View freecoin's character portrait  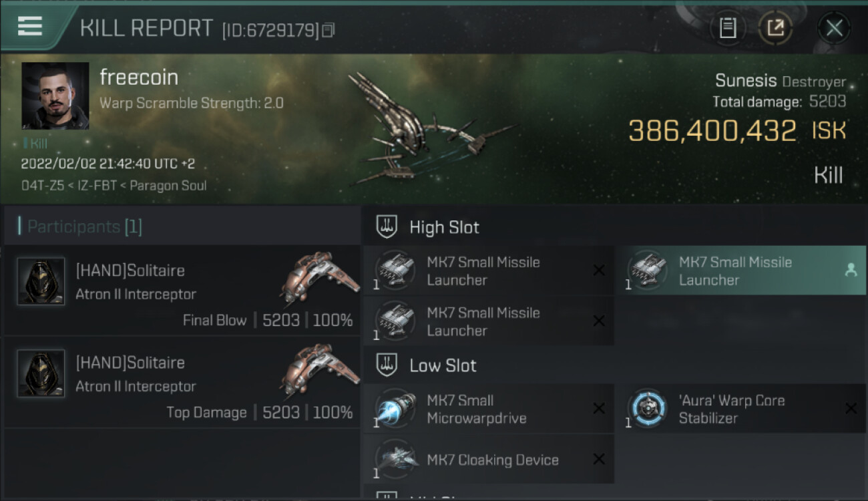55,96
